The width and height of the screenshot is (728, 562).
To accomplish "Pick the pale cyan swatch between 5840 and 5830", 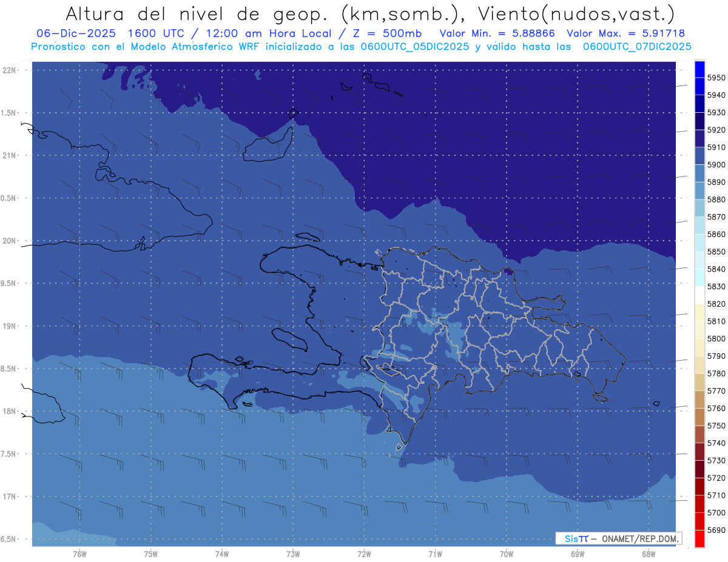I will (x=699, y=278).
